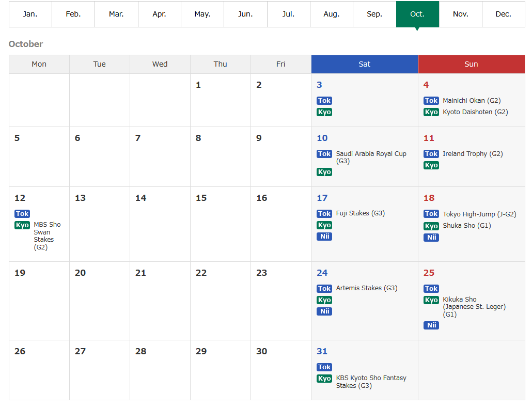The height and width of the screenshot is (408, 532).
Task: Click the Kyo badge on October 17
Action: (324, 225)
